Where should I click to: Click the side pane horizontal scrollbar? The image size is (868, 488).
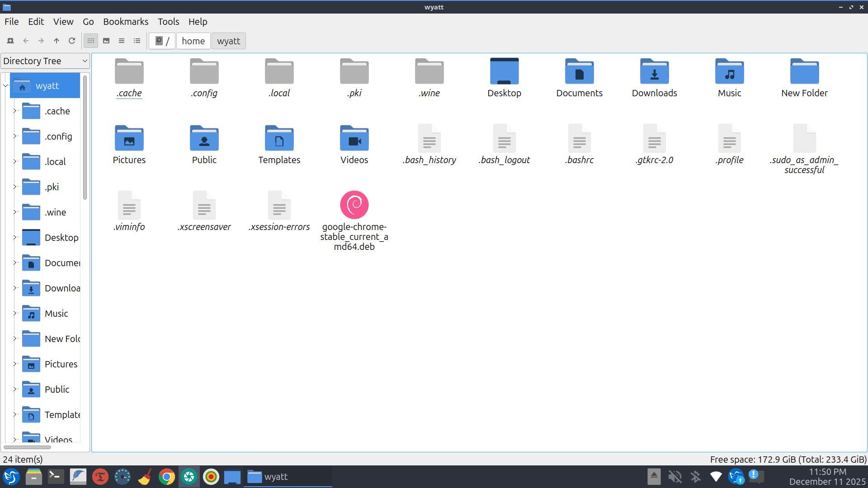pos(27,447)
